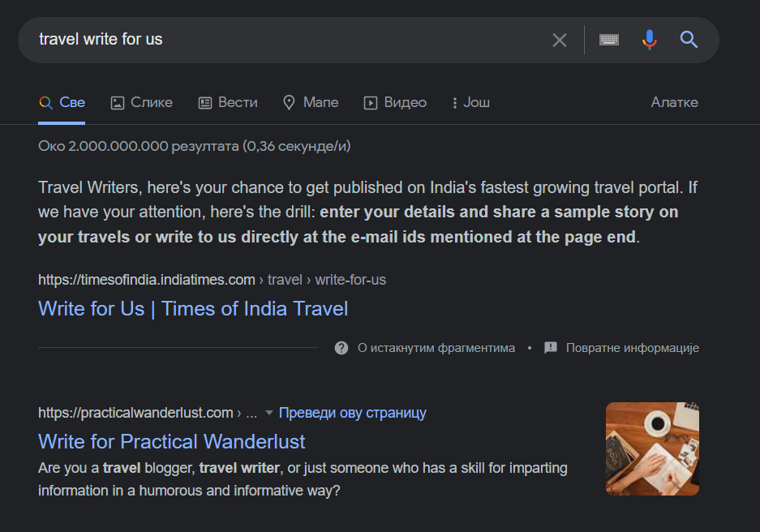Switch to the Мапе (Maps) tab
Image resolution: width=760 pixels, height=532 pixels.
pyautogui.click(x=311, y=103)
